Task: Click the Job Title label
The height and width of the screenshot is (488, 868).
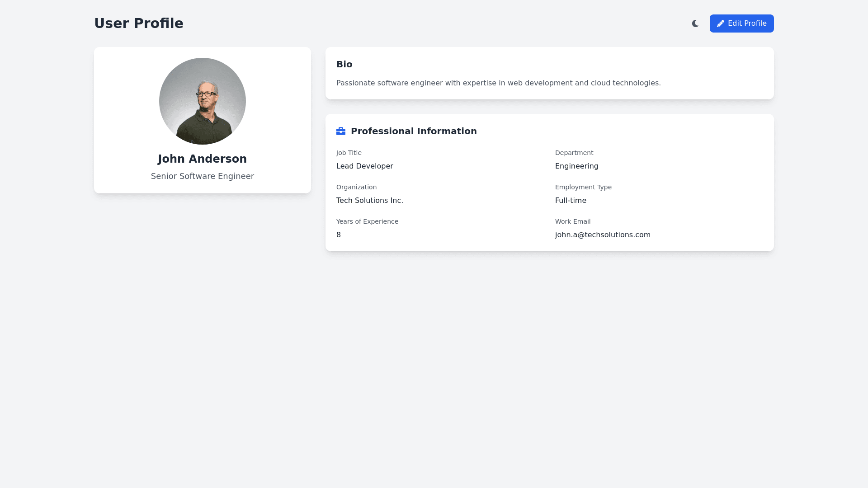Action: click(349, 153)
